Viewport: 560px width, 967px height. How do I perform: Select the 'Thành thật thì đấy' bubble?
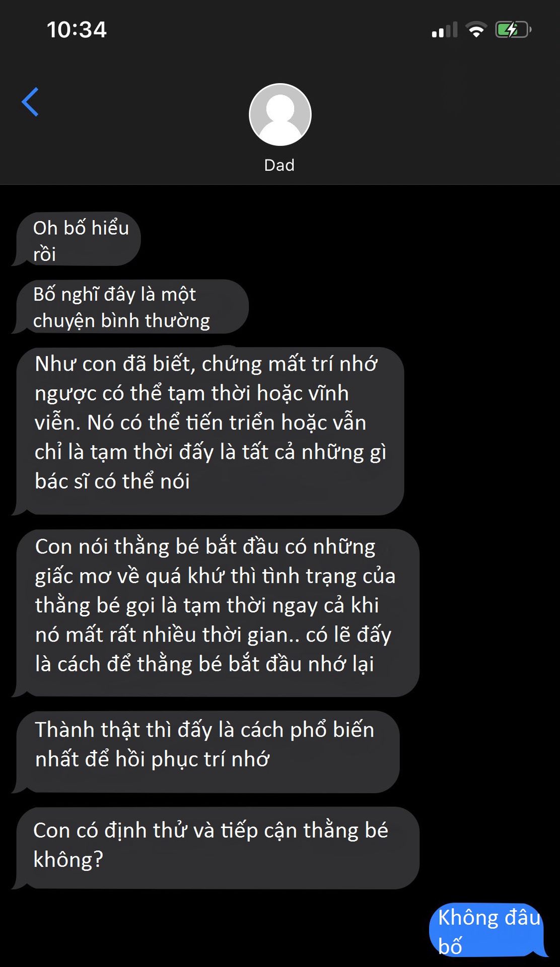[x=207, y=752]
